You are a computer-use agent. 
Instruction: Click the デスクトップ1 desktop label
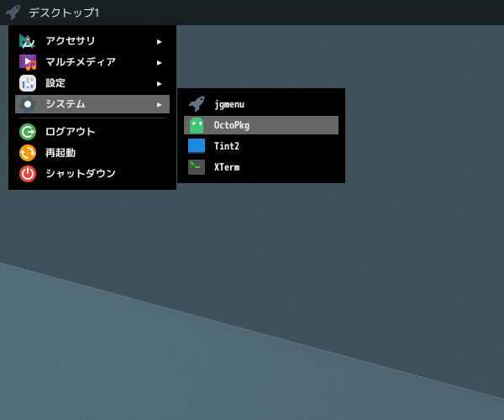(64, 13)
